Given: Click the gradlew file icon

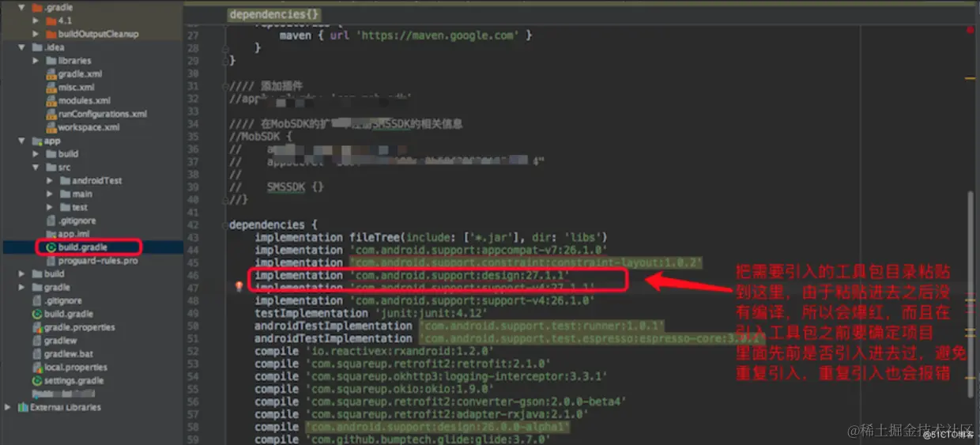Looking at the screenshot, I should [x=37, y=341].
